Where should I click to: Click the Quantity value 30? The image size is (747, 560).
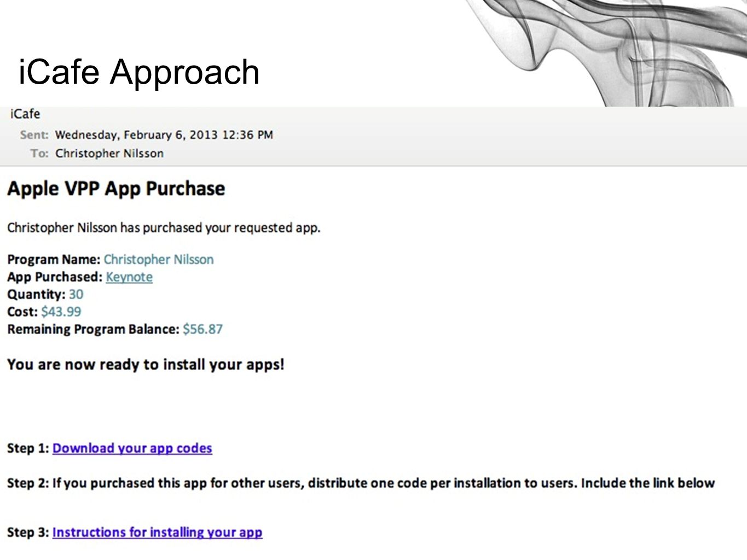pyautogui.click(x=76, y=294)
